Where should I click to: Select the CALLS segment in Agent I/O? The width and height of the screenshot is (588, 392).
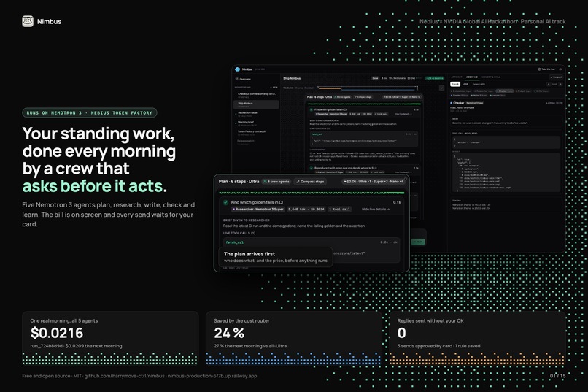click(x=455, y=84)
